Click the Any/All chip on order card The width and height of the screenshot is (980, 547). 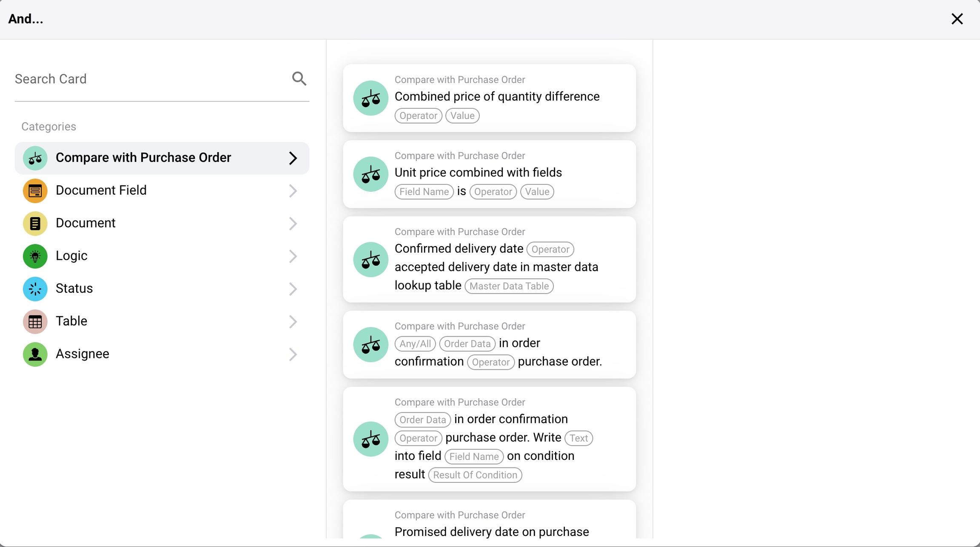[415, 344]
